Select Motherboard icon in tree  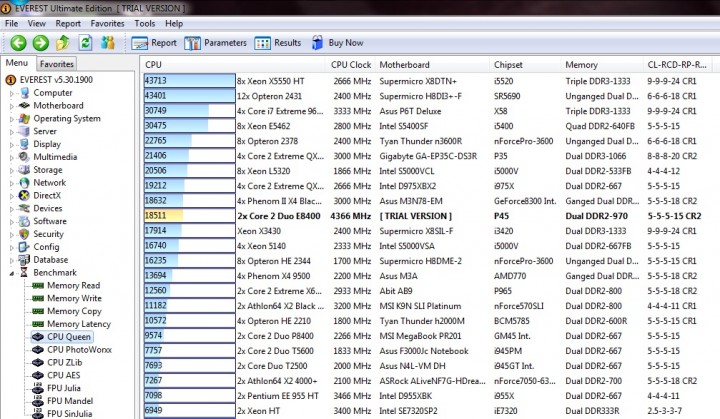click(x=24, y=106)
